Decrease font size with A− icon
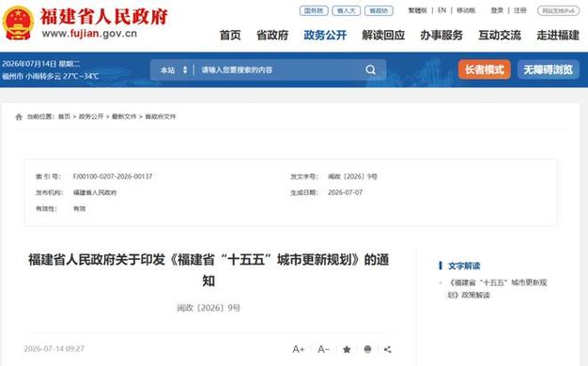Image resolution: width=588 pixels, height=366 pixels. (x=323, y=349)
